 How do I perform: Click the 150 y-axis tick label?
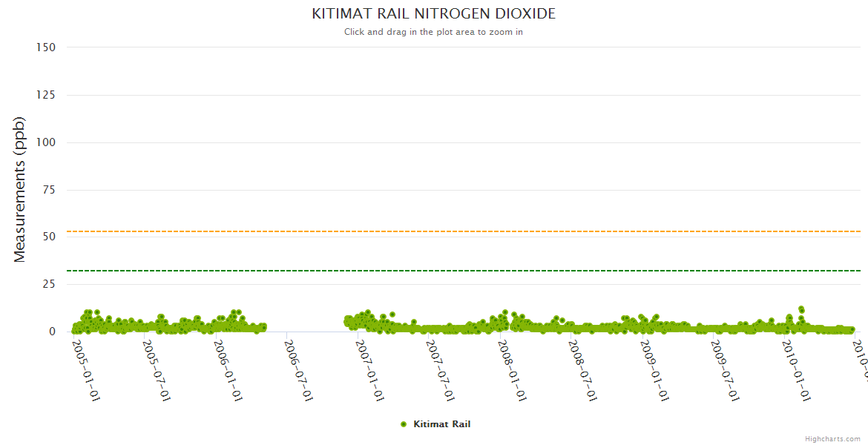[x=46, y=47]
